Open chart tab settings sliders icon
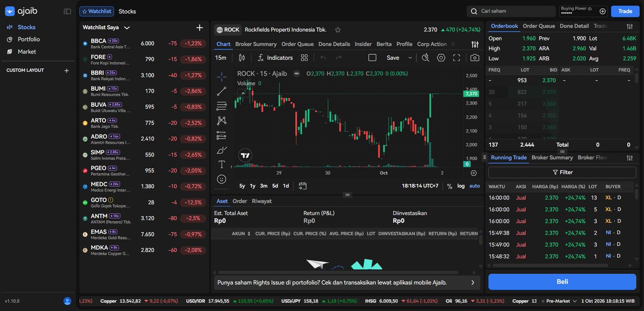644x311 pixels. [475, 45]
